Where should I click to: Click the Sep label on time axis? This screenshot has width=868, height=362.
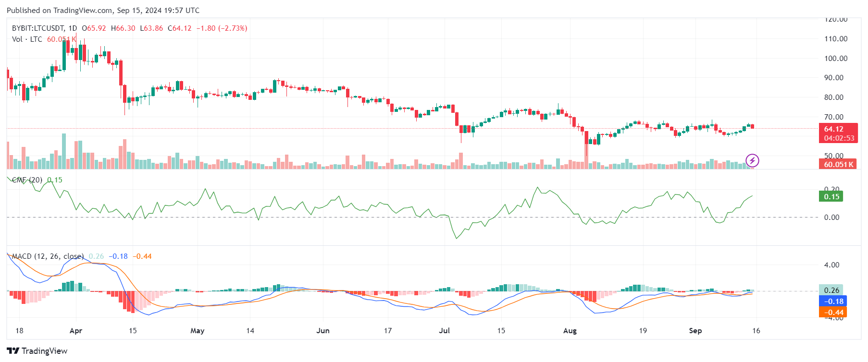coord(695,331)
